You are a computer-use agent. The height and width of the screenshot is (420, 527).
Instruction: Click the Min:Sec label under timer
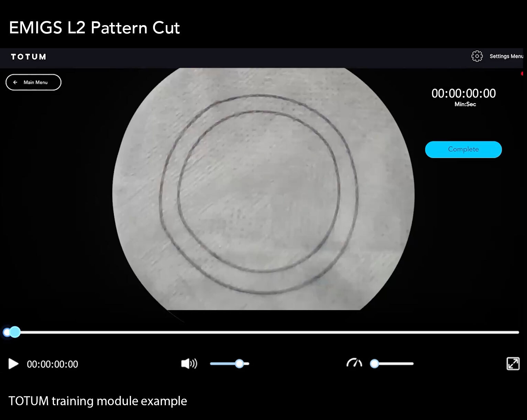(x=465, y=104)
